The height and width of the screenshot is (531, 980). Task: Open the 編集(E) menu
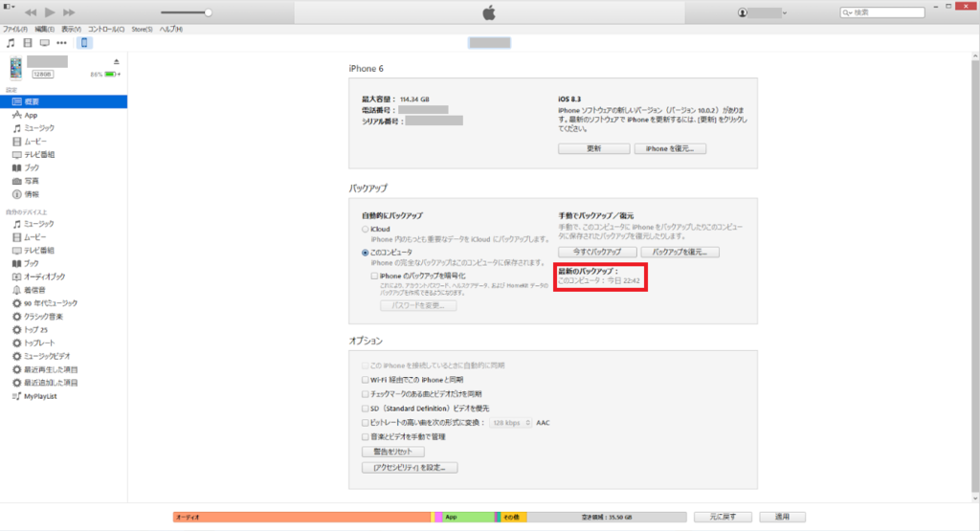44,30
